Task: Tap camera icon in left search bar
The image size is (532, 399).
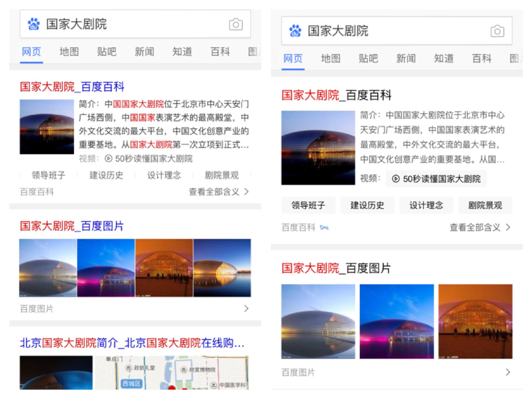Action: [236, 24]
